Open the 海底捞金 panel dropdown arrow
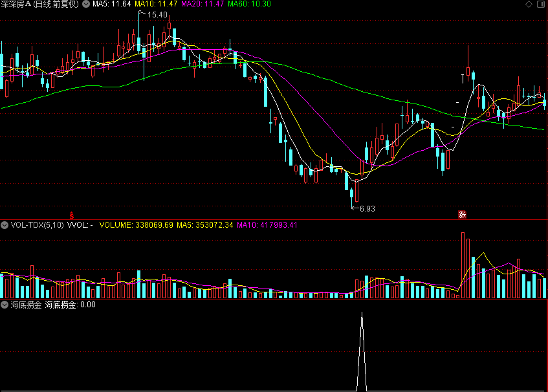This screenshot has height=392, width=548. pyautogui.click(x=5, y=305)
